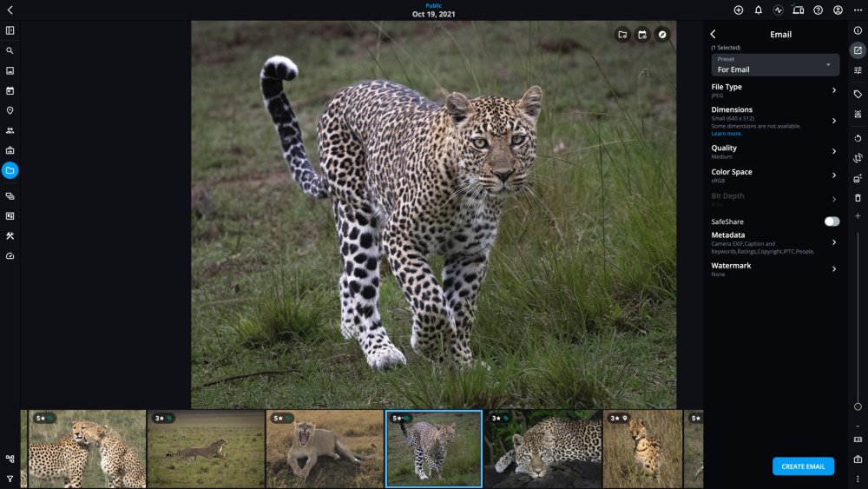Open the projects layout view
Image resolution: width=868 pixels, height=489 pixels.
(10, 216)
